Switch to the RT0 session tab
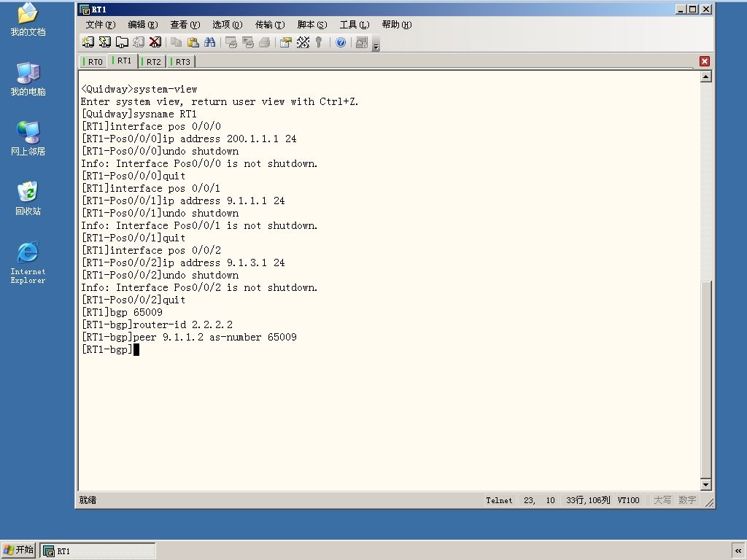The height and width of the screenshot is (560, 747). 93,61
